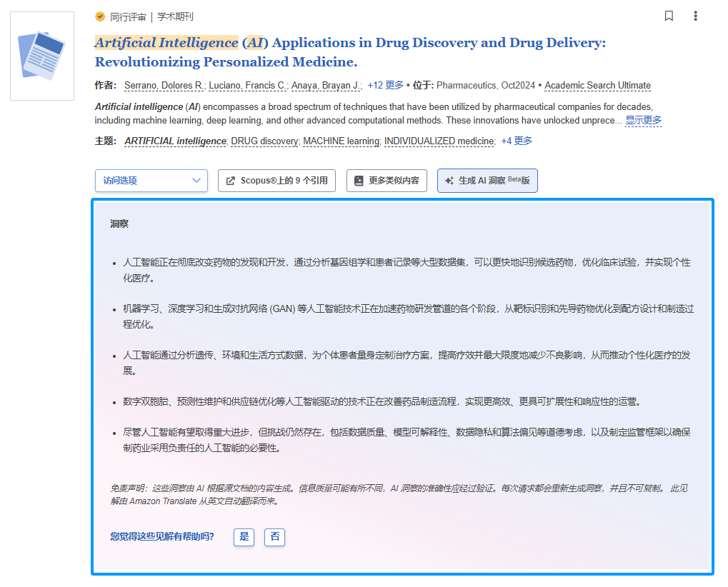Screen dimensions: 728x587
Task: Show +4 更多 subjects
Action: point(517,141)
